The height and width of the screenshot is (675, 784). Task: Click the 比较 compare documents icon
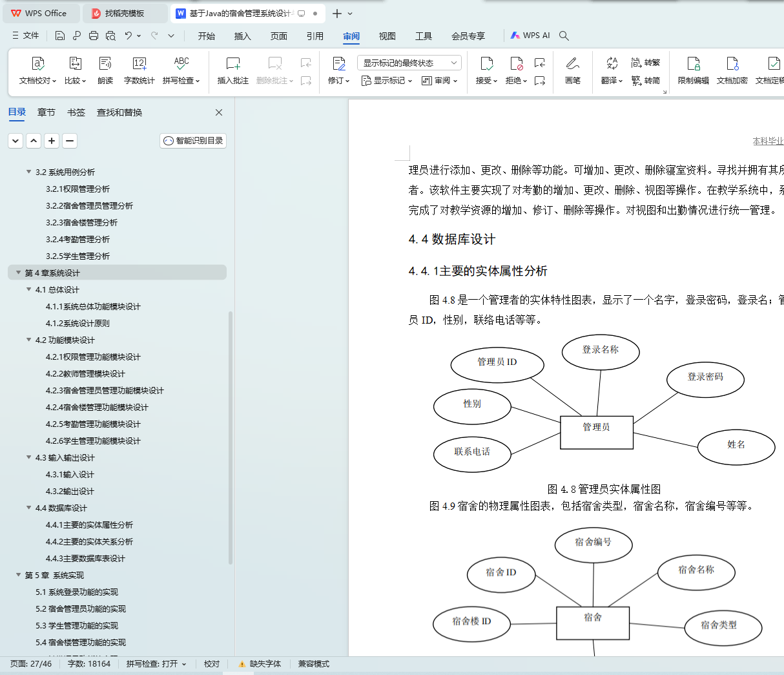coord(75,63)
